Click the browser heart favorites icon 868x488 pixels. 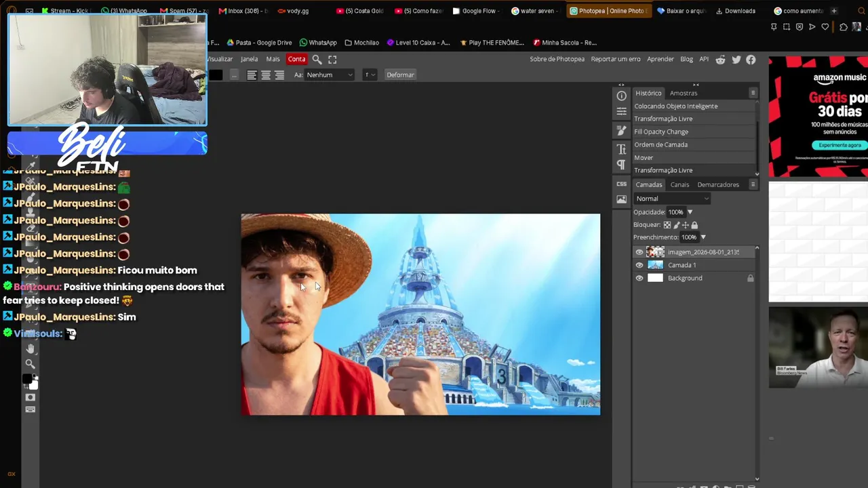click(x=825, y=27)
